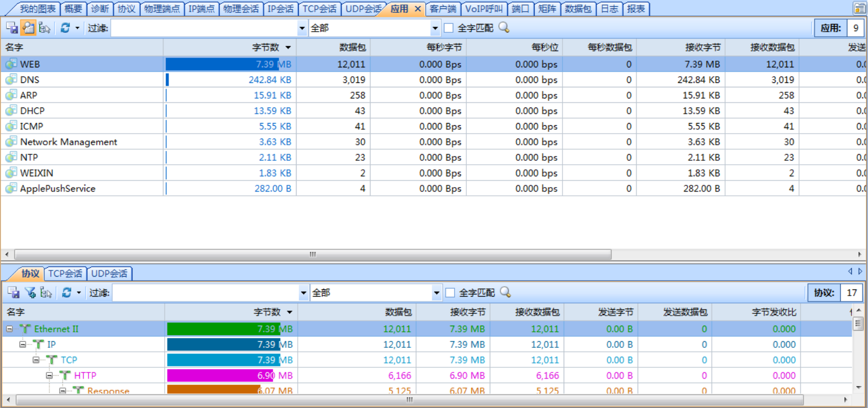Switch to the 数据包 tab

(578, 9)
